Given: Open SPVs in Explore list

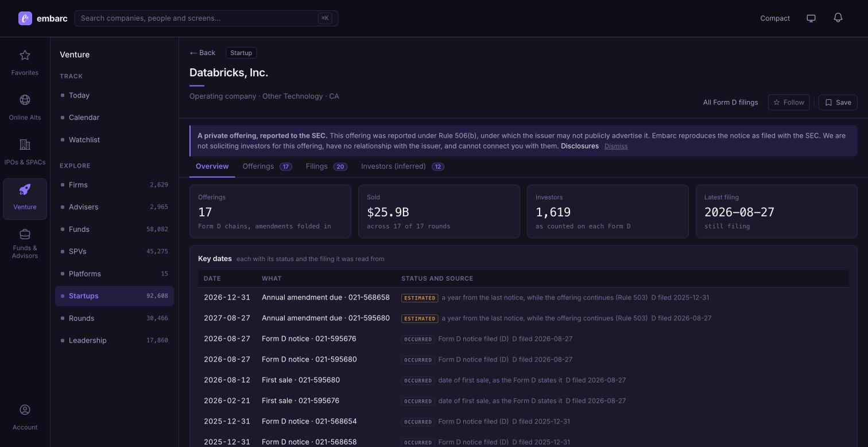Looking at the screenshot, I should tap(114, 251).
